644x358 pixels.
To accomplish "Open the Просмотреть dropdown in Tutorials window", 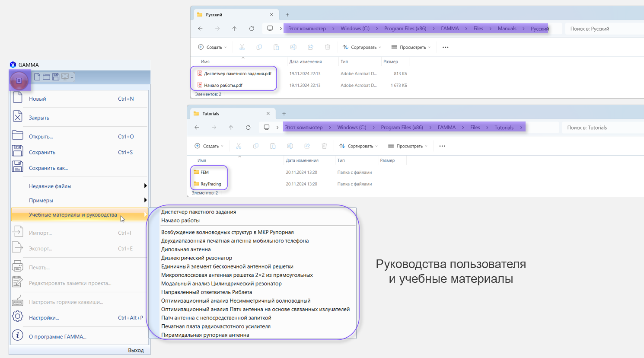I will click(x=408, y=146).
